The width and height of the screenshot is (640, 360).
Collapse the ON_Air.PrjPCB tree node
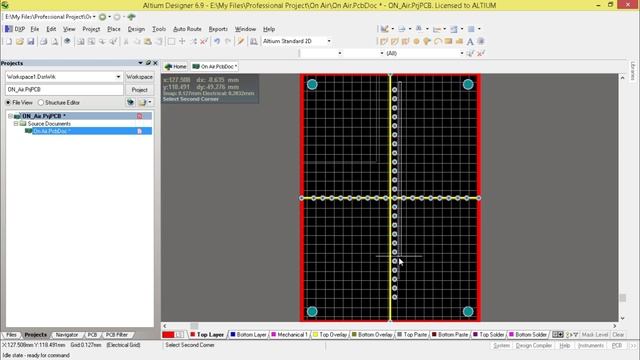point(10,116)
